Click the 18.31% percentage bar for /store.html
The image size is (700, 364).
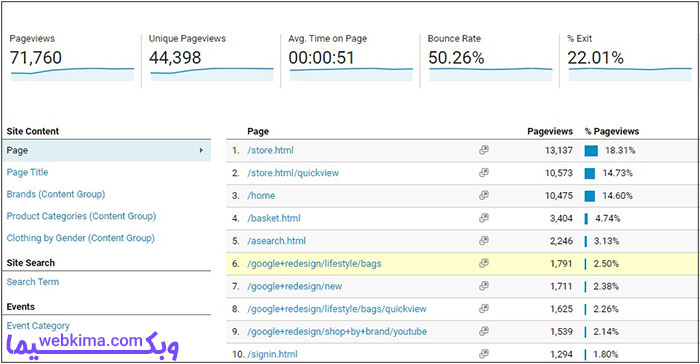point(591,151)
